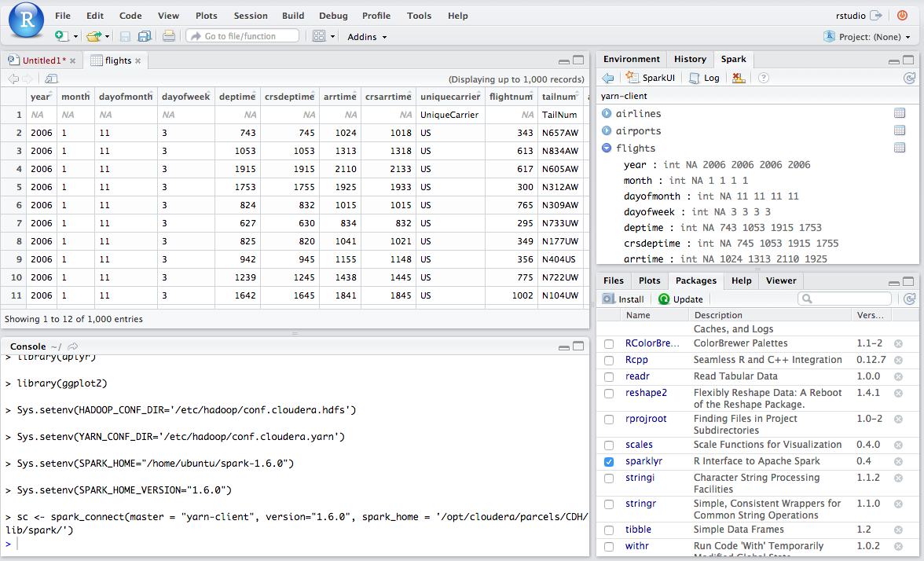
Task: Remove the RColorBrewer package via x icon
Action: (x=898, y=343)
